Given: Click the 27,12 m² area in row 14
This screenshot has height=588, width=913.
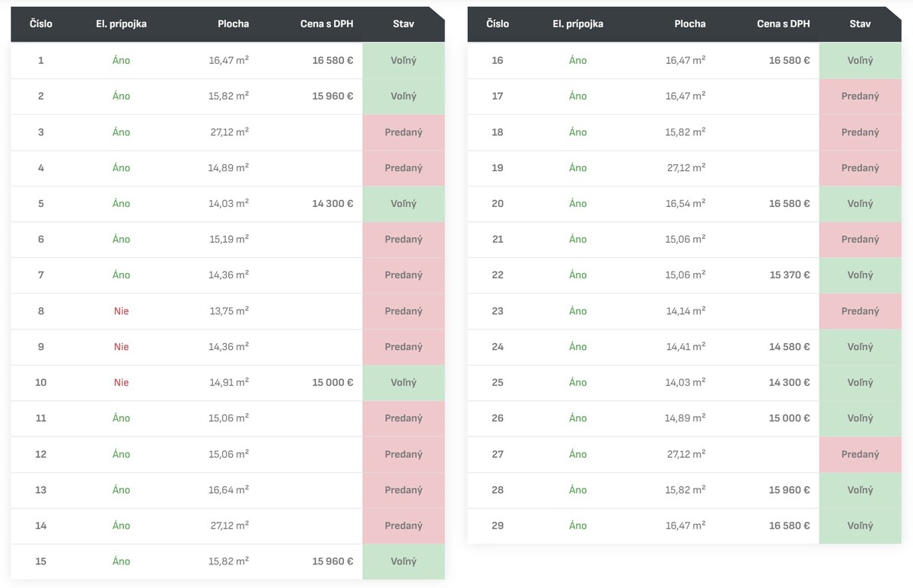Looking at the screenshot, I should 228,526.
